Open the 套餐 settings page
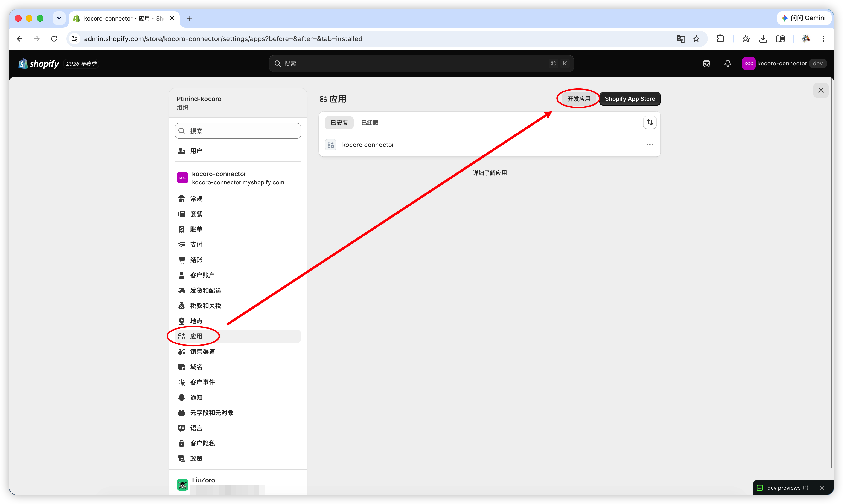This screenshot has width=843, height=504. [x=238, y=214]
